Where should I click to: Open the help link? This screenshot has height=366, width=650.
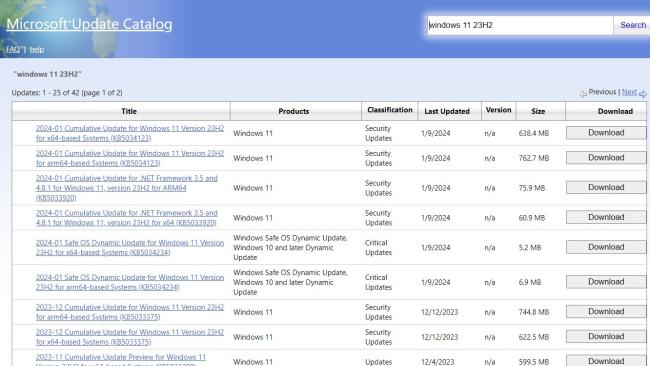pyautogui.click(x=36, y=49)
